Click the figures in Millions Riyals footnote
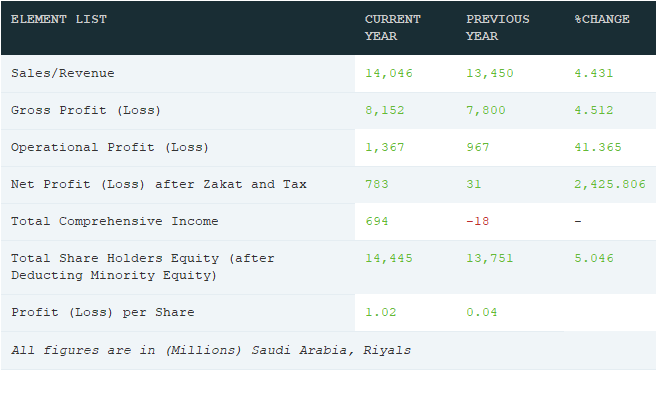The image size is (658, 400). pyautogui.click(x=211, y=350)
